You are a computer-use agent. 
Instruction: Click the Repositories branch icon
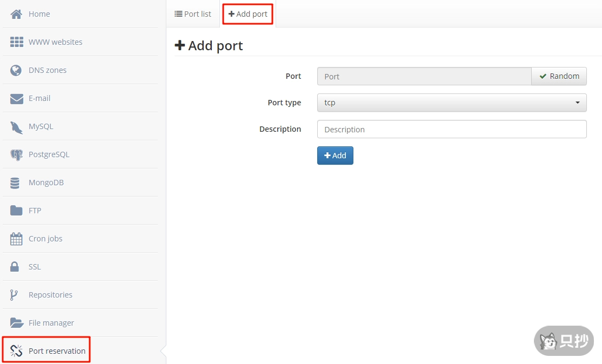coord(15,295)
